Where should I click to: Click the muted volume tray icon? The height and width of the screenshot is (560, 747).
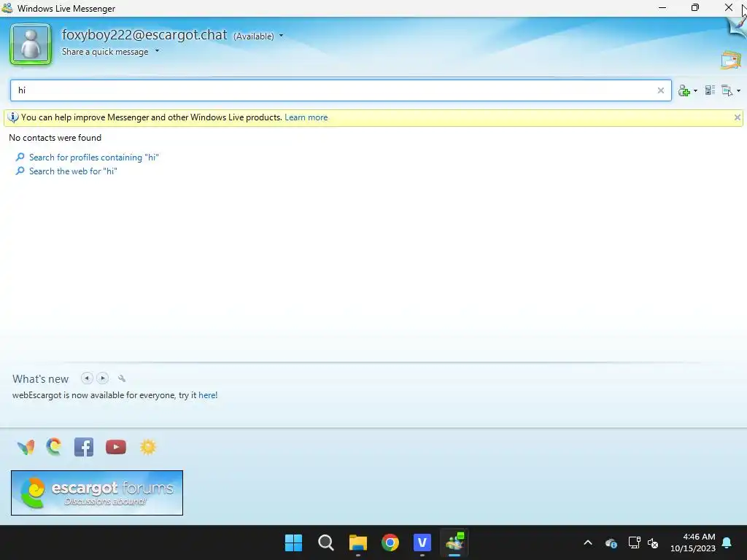coord(653,542)
